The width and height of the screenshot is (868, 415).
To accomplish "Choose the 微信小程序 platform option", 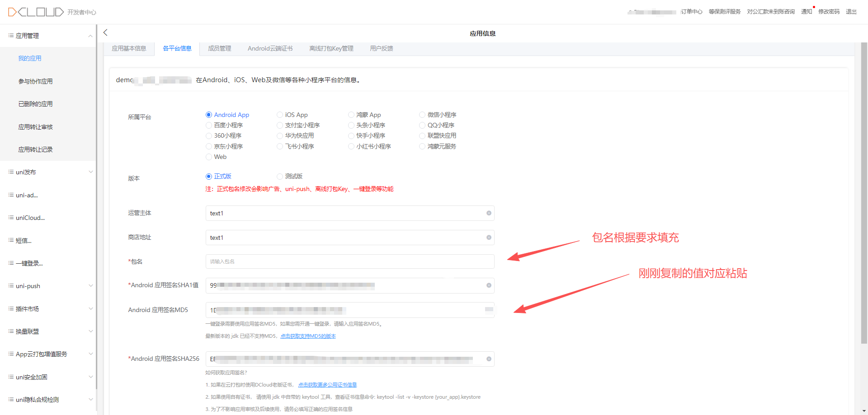I will [422, 115].
